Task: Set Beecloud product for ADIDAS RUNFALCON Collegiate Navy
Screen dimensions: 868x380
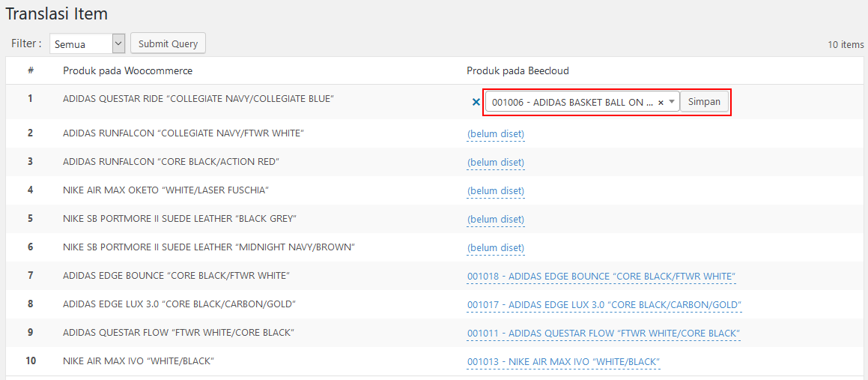Action: click(495, 134)
